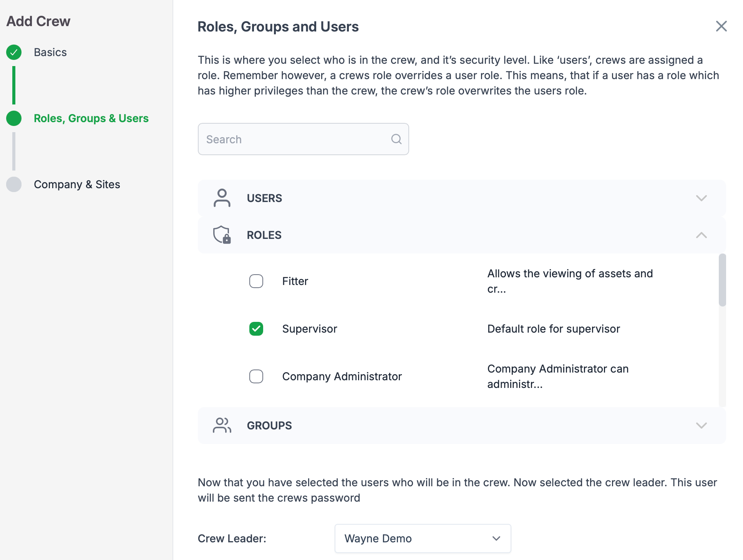This screenshot has width=743, height=560.
Task: Enable the Fitter role checkbox
Action: pyautogui.click(x=256, y=281)
